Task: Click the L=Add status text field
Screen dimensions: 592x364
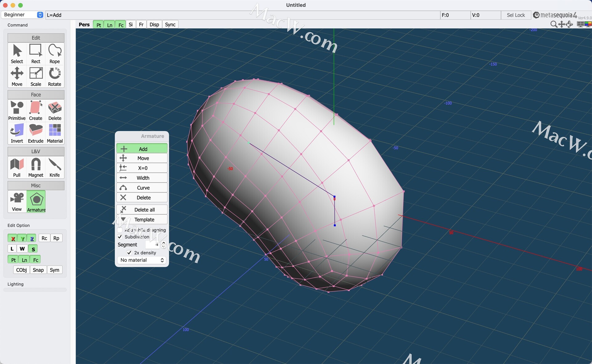Action: pyautogui.click(x=243, y=15)
